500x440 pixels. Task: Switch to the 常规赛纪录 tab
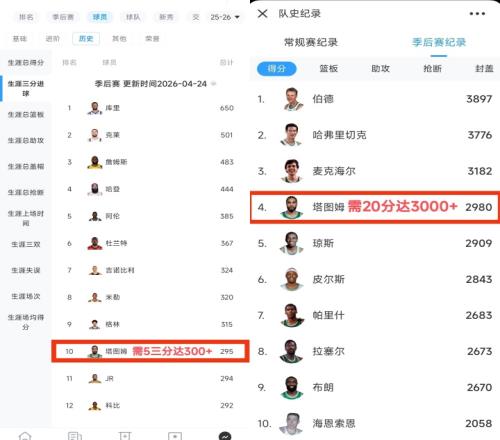point(311,42)
